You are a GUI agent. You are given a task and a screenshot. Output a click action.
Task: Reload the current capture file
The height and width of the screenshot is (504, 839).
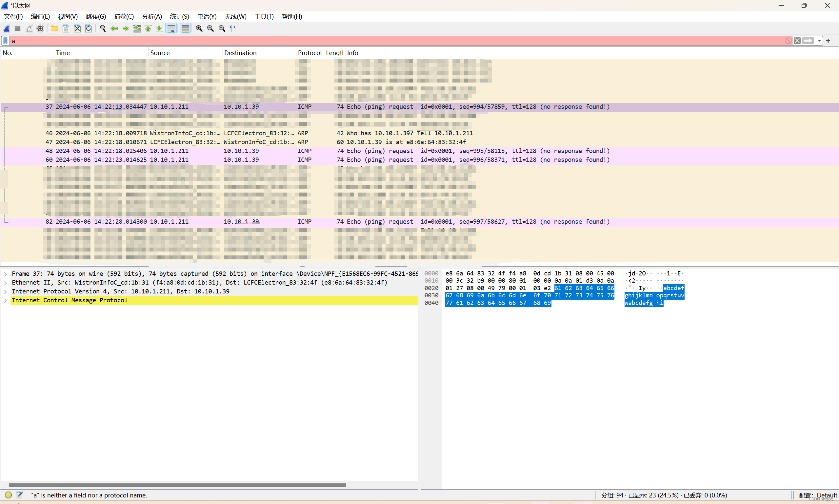click(89, 28)
